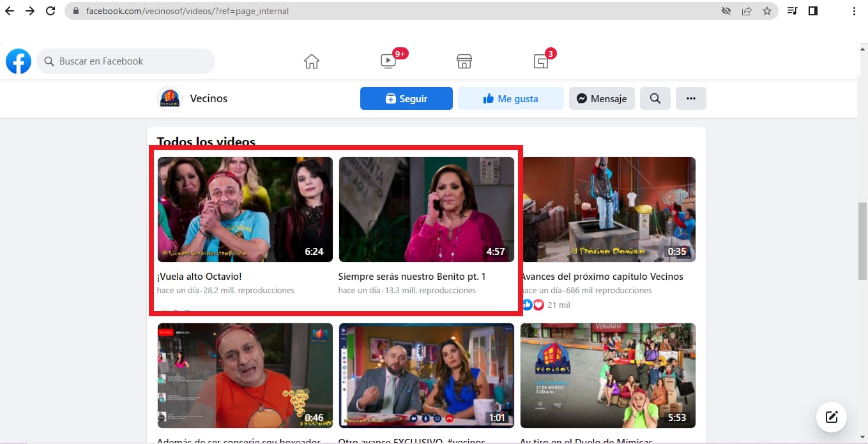Open the floating new message compose icon

831,417
